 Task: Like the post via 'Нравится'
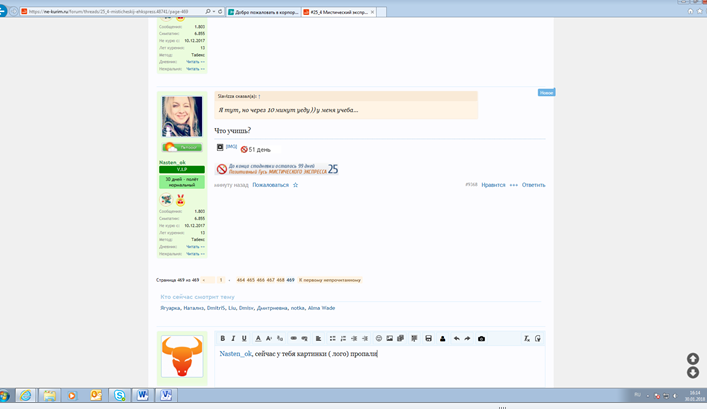[x=493, y=185]
